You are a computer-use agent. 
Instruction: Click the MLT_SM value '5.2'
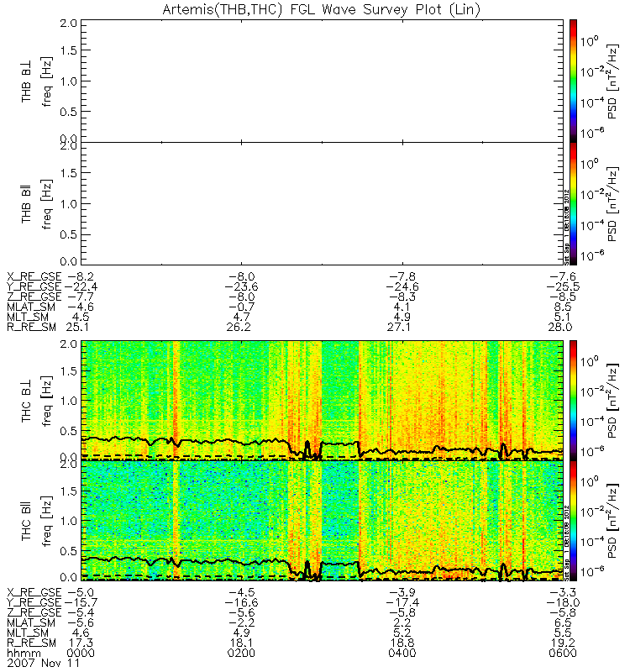pyautogui.click(x=402, y=633)
